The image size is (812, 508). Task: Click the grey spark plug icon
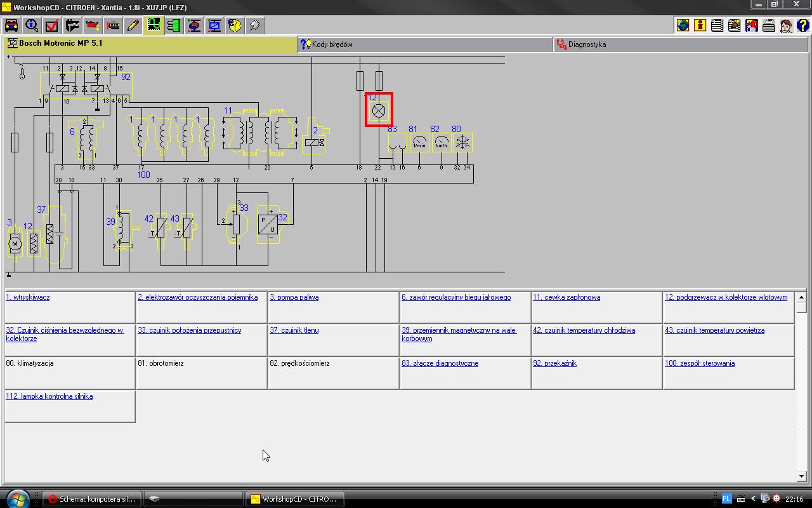click(255, 25)
